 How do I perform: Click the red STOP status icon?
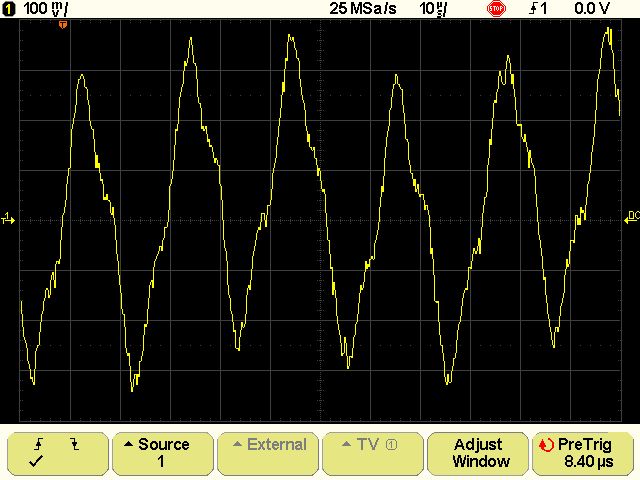[496, 9]
